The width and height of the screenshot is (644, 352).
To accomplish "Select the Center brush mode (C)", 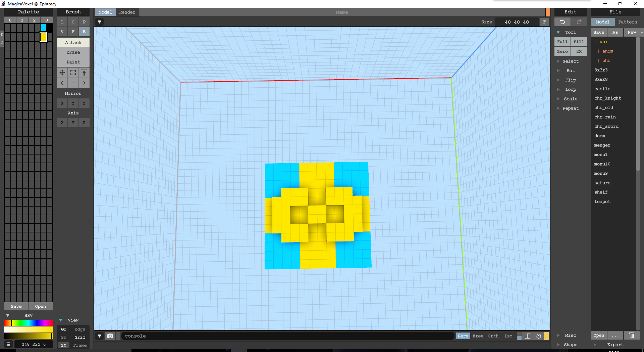I will [73, 22].
